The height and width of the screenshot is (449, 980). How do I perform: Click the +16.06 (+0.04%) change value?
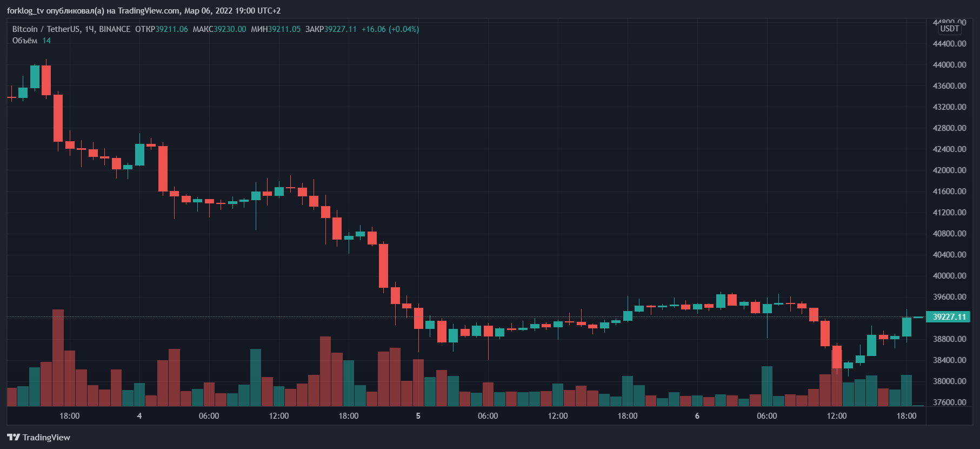[390, 29]
